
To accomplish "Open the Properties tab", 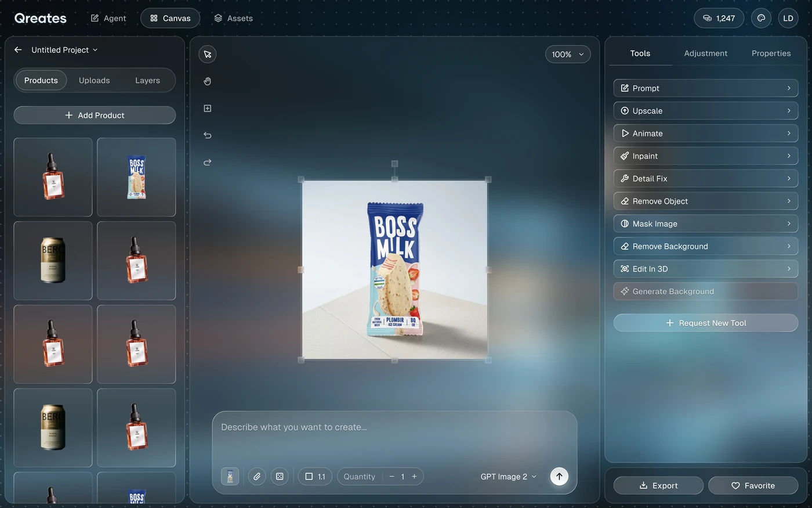I will [x=771, y=53].
